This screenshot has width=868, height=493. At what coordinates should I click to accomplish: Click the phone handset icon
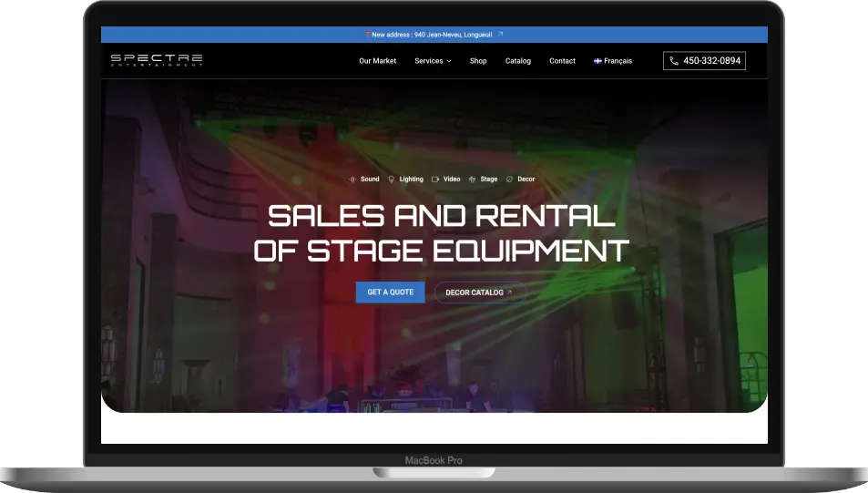[x=674, y=61]
